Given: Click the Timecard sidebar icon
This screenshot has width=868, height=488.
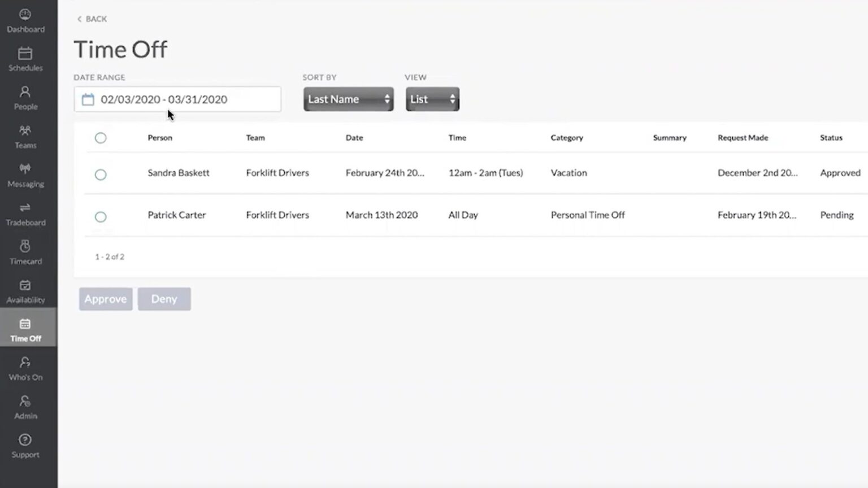Looking at the screenshot, I should point(25,247).
